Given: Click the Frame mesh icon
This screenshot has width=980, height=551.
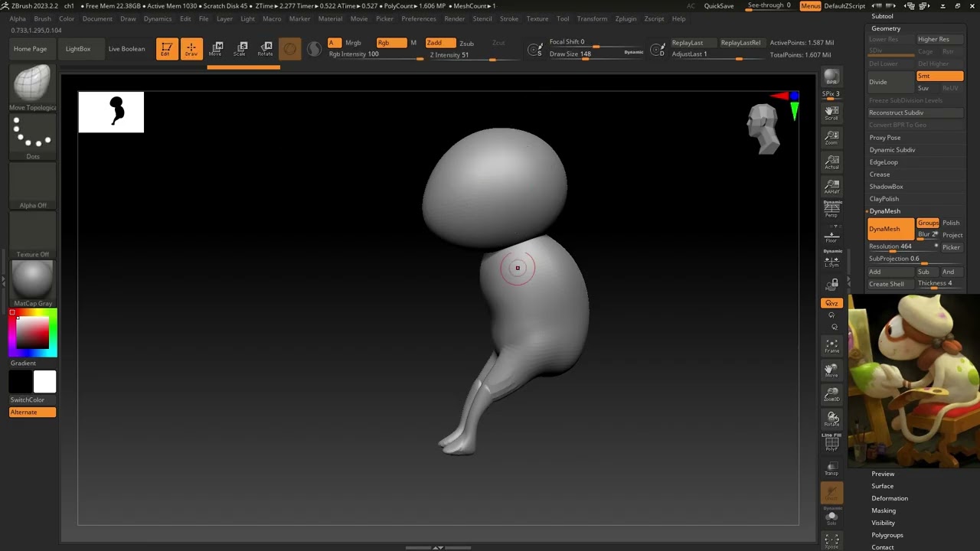Looking at the screenshot, I should pos(831,346).
